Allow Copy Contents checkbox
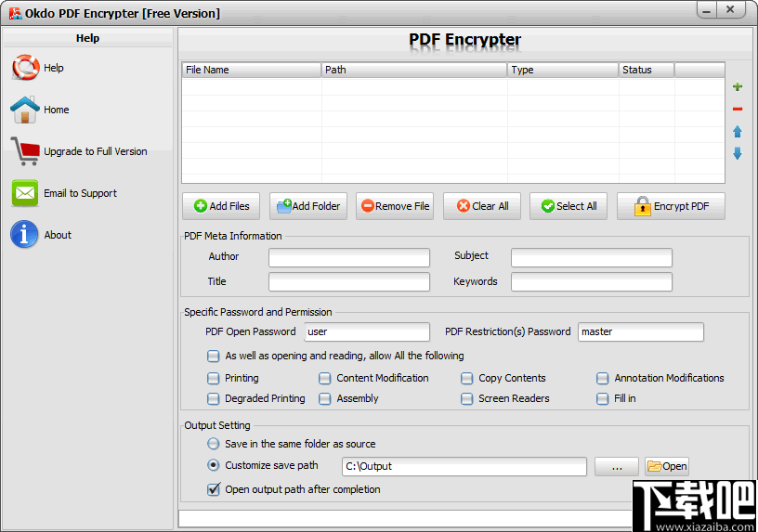Image resolution: width=758 pixels, height=532 pixels. click(466, 378)
